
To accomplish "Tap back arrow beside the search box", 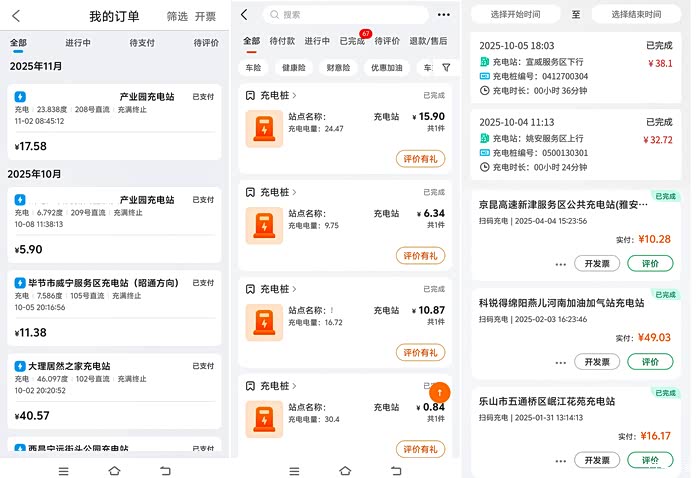I will tap(244, 15).
